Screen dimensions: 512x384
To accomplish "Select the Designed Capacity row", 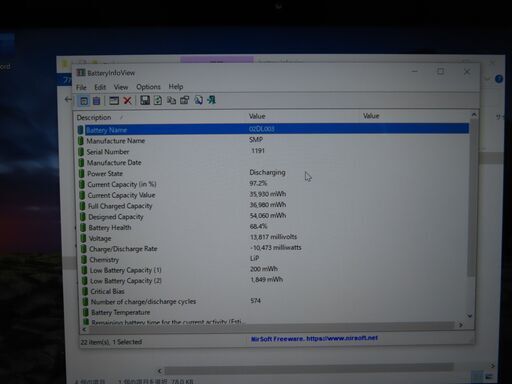I will pos(273,216).
